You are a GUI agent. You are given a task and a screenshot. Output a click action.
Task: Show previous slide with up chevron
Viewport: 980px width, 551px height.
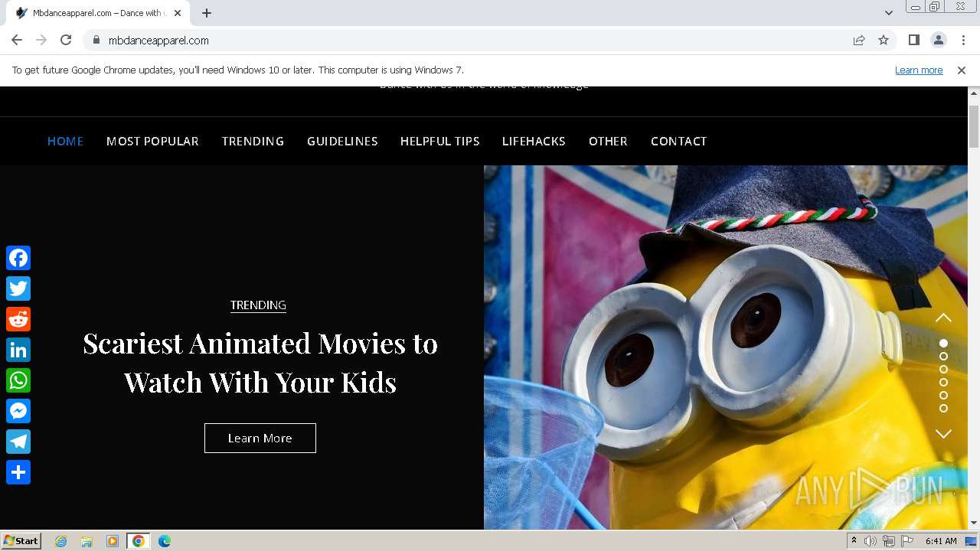point(943,318)
